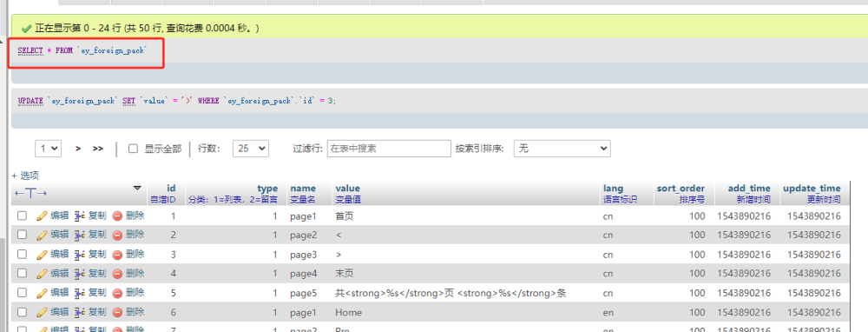Click the pencil edit icon for row id 4
868x332 pixels.
tap(42, 273)
